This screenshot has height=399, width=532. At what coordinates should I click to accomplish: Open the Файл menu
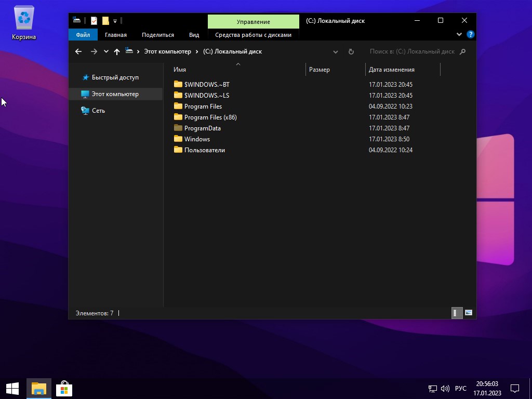pyautogui.click(x=82, y=34)
